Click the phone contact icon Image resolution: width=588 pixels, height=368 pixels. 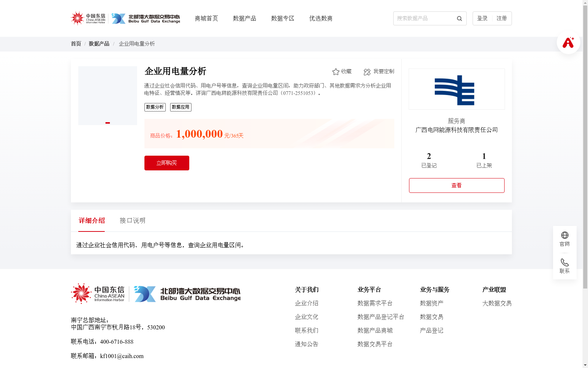pos(565,262)
